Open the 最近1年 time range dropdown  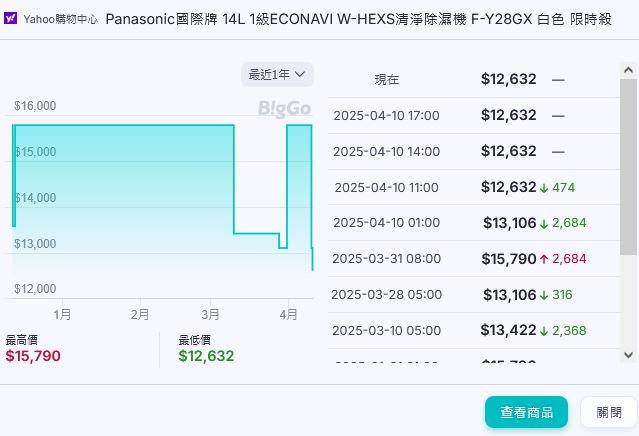point(277,74)
